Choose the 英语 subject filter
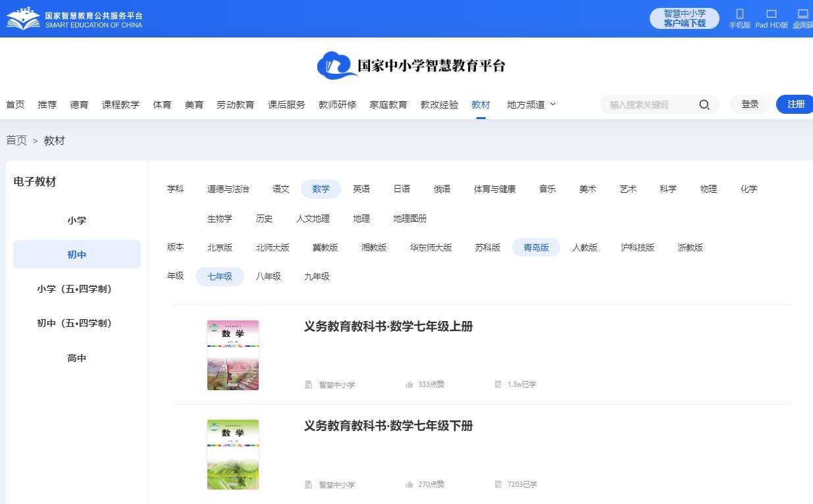Viewport: 813px width, 504px height. 361,189
